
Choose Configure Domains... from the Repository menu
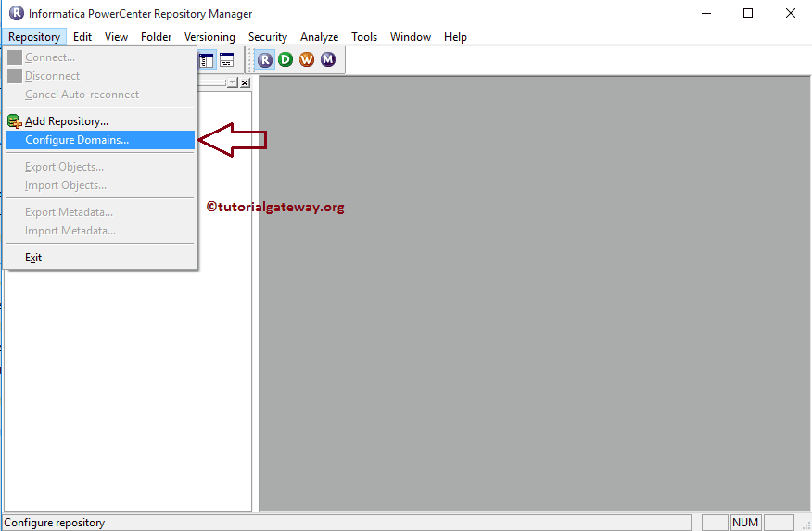pyautogui.click(x=100, y=140)
